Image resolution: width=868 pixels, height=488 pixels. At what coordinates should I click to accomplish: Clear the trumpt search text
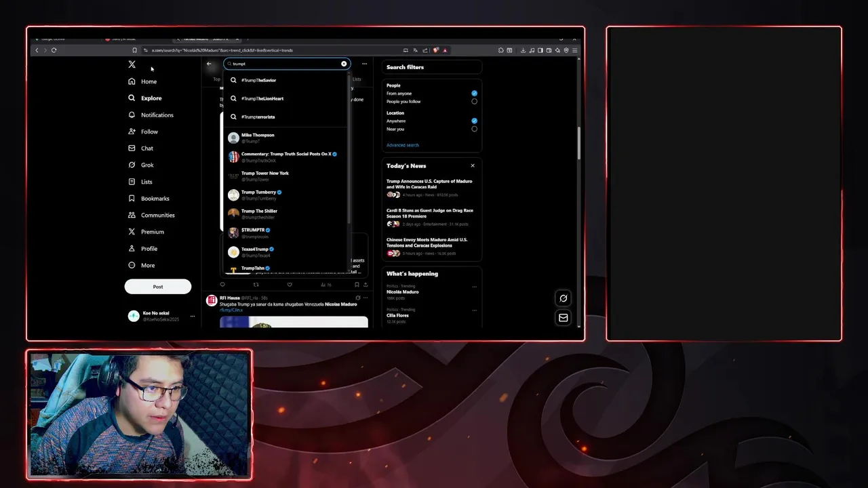344,64
